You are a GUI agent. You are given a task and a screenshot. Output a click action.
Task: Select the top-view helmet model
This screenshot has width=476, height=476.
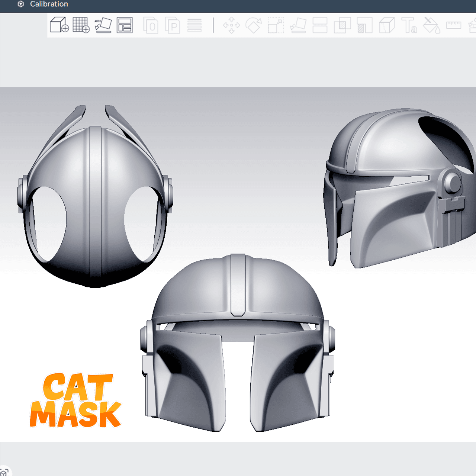(x=95, y=196)
